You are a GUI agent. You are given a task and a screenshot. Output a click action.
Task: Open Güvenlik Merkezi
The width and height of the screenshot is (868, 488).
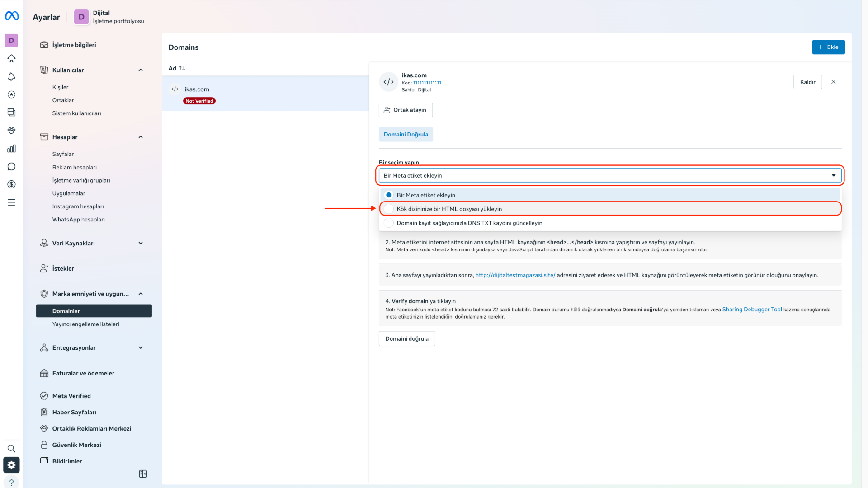point(77,445)
